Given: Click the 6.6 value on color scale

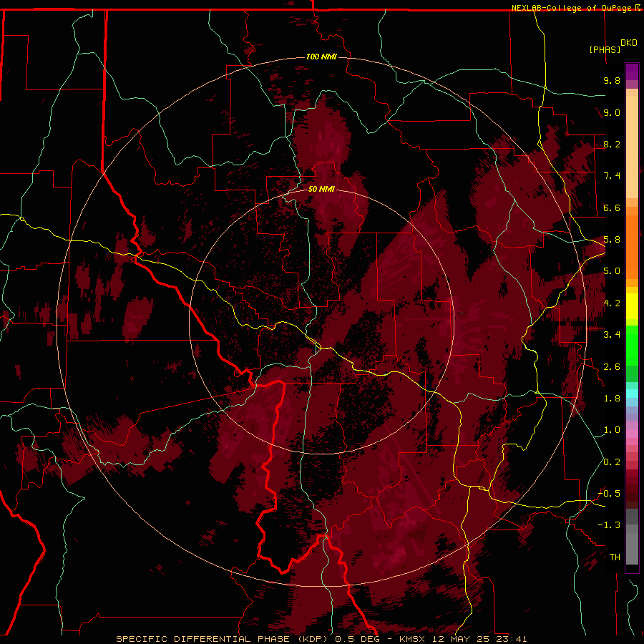Looking at the screenshot, I should (x=612, y=208).
